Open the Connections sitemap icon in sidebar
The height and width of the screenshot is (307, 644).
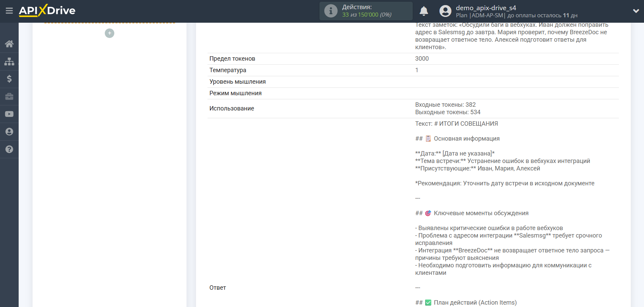click(9, 61)
